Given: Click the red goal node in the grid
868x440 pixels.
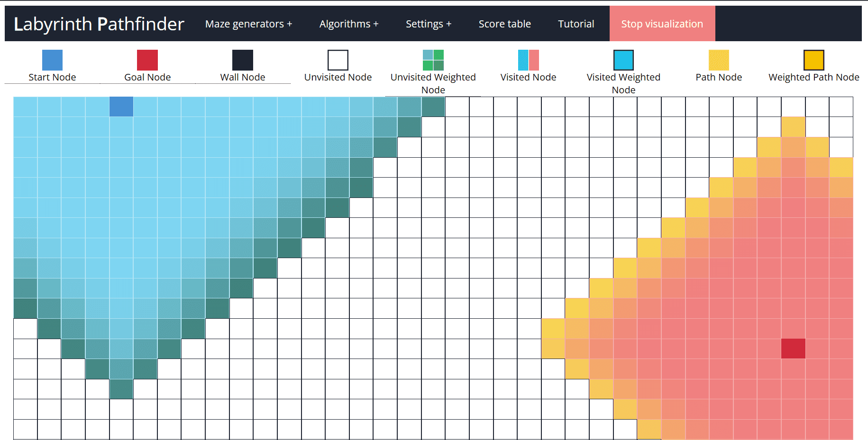Looking at the screenshot, I should click(x=793, y=349).
